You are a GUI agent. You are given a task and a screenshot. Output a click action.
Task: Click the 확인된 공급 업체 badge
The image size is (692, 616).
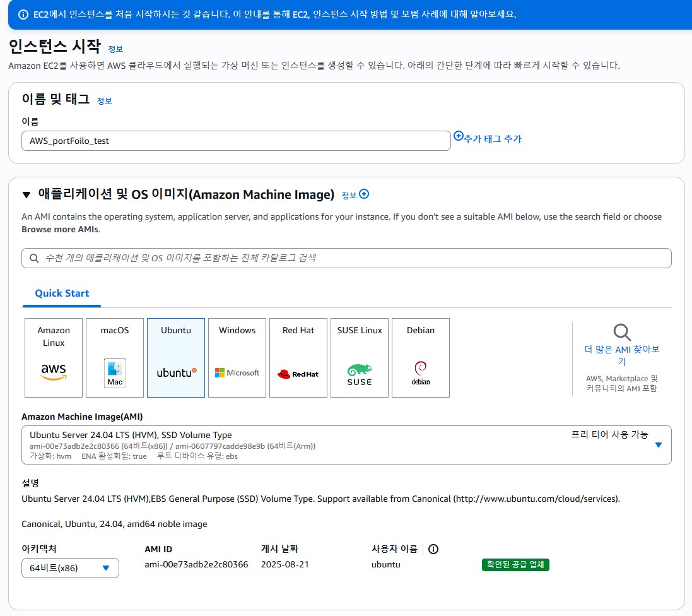coord(515,565)
